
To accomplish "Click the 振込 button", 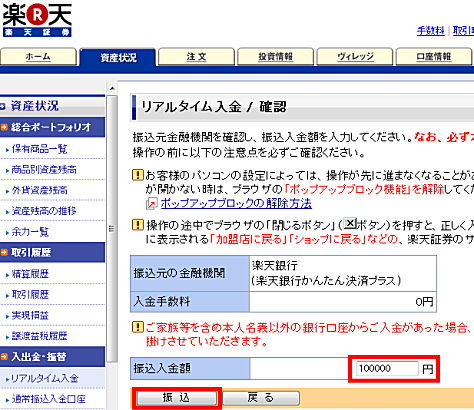I will tap(177, 398).
